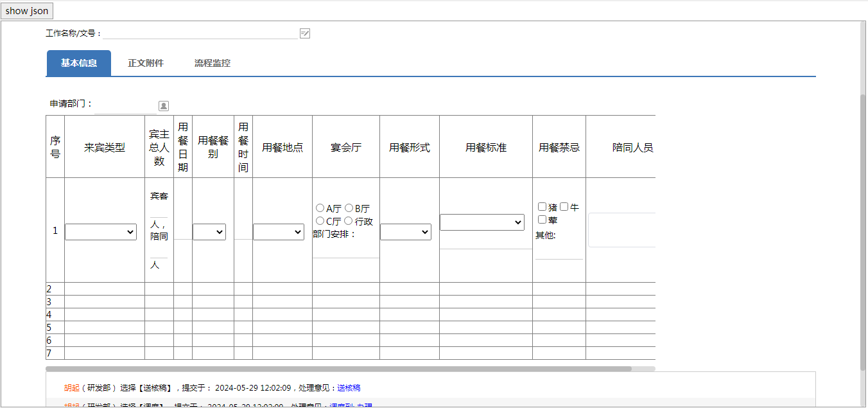Viewport: 868px width, 408px height.
Task: Open the 正文附件 tab
Action: coord(146,63)
